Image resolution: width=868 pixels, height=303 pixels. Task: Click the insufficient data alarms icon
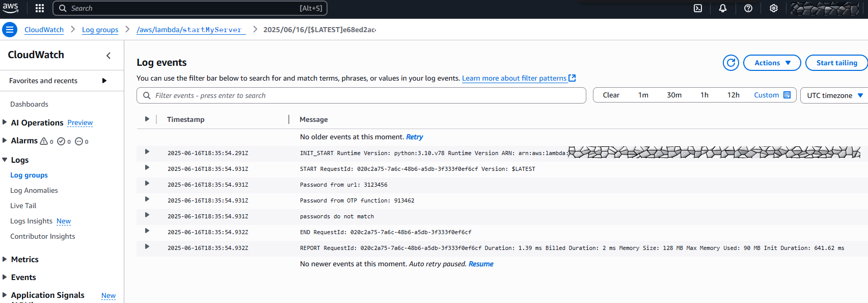click(x=79, y=141)
